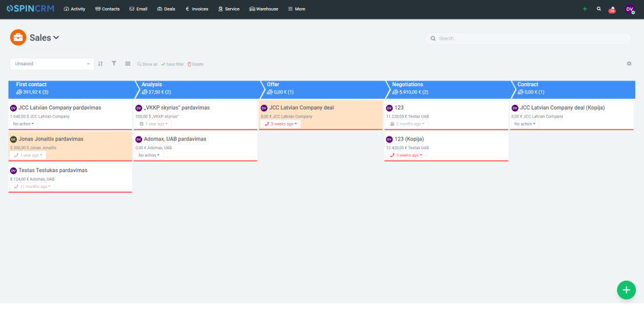Open 2 months ago activity dropdown
644x317 pixels.
coord(407,124)
